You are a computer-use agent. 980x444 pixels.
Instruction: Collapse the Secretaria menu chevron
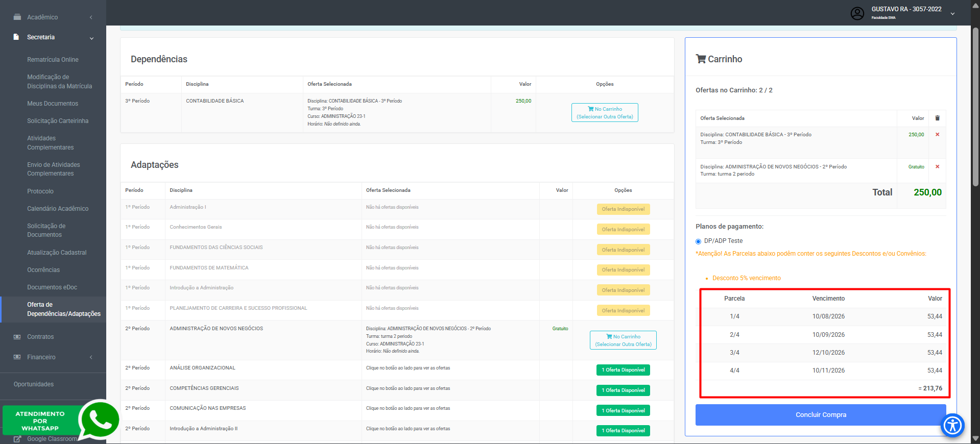(x=92, y=38)
